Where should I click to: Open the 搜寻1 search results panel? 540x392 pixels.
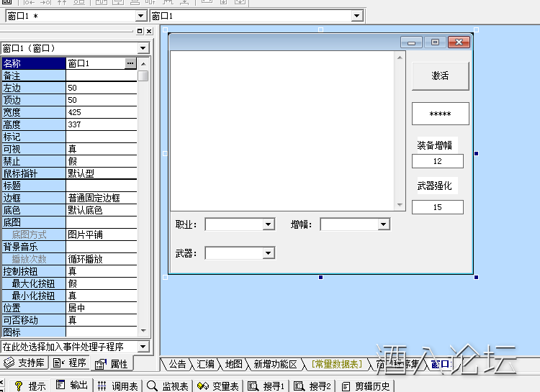[x=267, y=386]
